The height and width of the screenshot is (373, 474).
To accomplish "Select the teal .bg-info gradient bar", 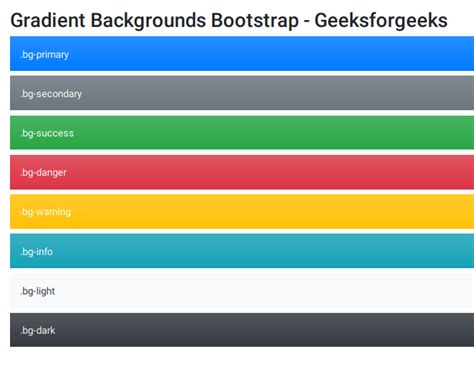I will coord(242,251).
